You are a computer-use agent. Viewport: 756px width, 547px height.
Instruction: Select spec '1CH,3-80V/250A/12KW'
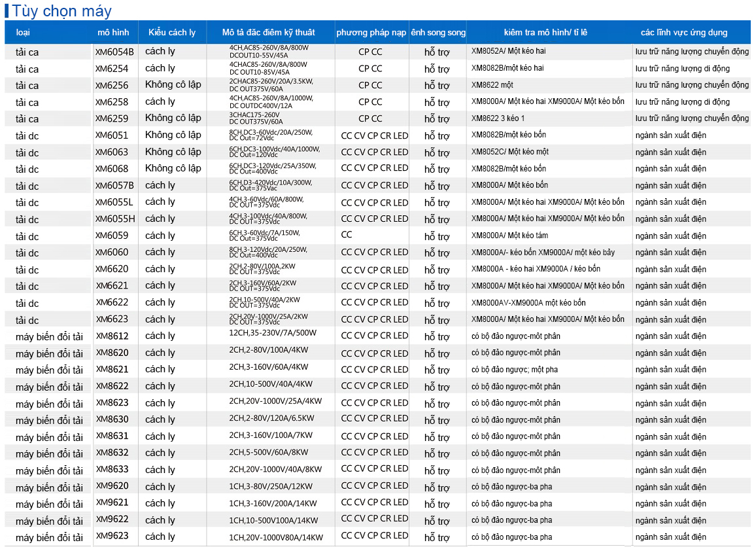click(271, 486)
